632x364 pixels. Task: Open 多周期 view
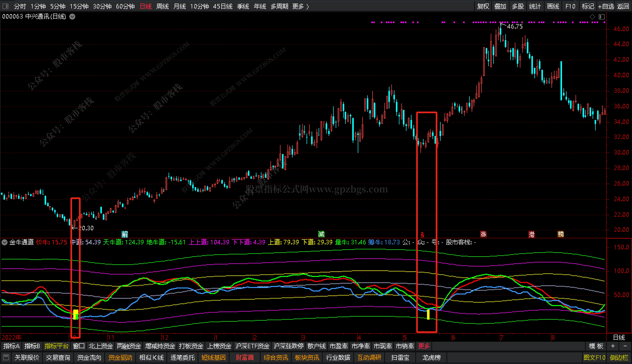(x=279, y=6)
